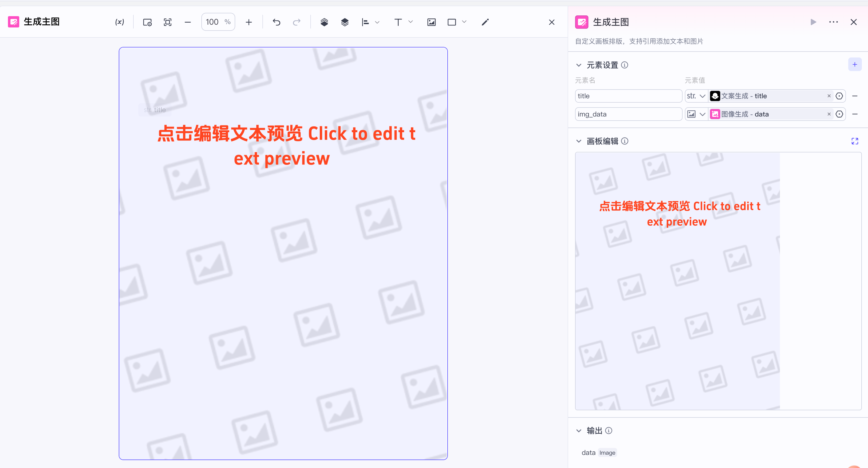Open the text tool dropdown arrow

point(410,22)
